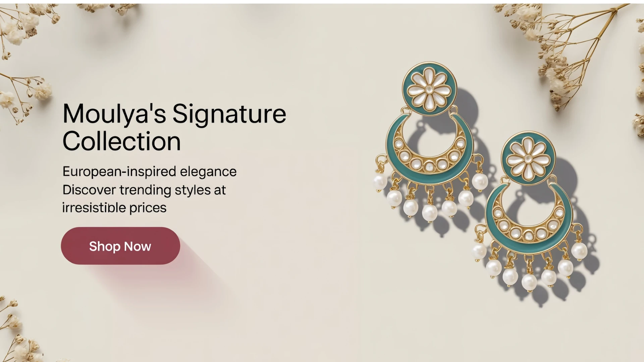Click the dried flower branch at top right
The image size is (644, 362).
point(570,50)
